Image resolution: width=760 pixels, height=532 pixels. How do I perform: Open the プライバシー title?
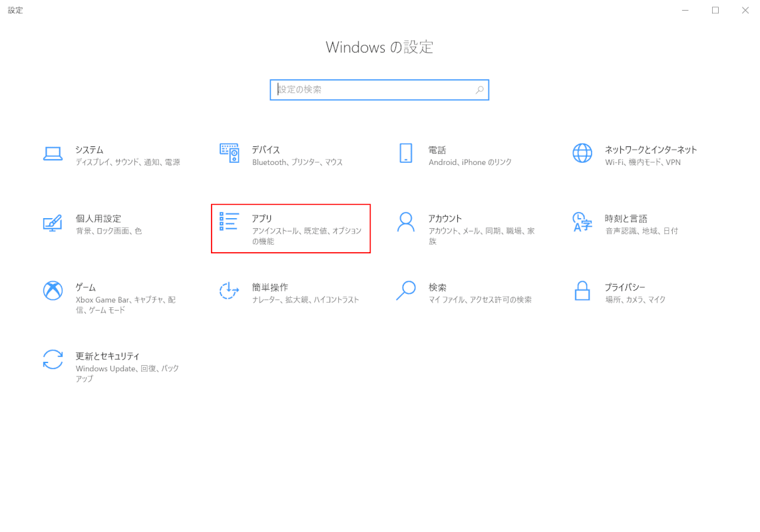pyautogui.click(x=625, y=287)
